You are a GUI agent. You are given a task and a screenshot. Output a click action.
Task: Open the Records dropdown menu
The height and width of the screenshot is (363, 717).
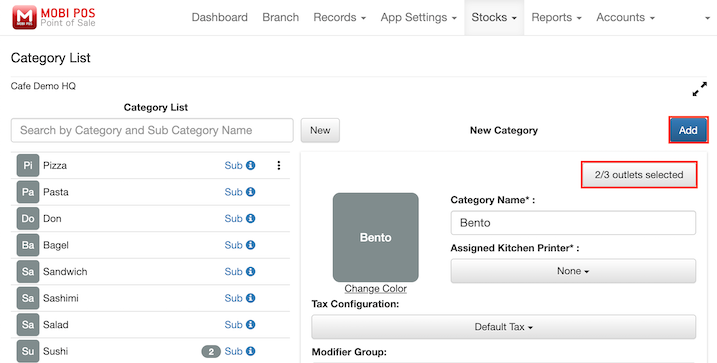(339, 17)
